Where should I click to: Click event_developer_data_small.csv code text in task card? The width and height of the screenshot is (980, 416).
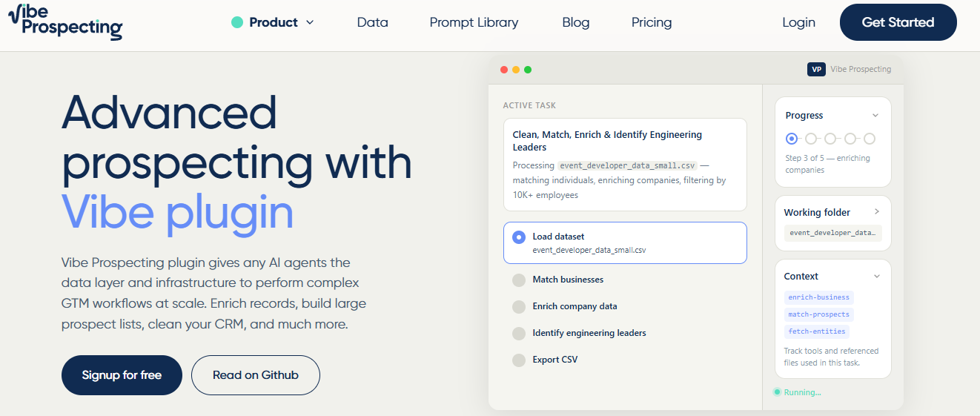(x=627, y=165)
